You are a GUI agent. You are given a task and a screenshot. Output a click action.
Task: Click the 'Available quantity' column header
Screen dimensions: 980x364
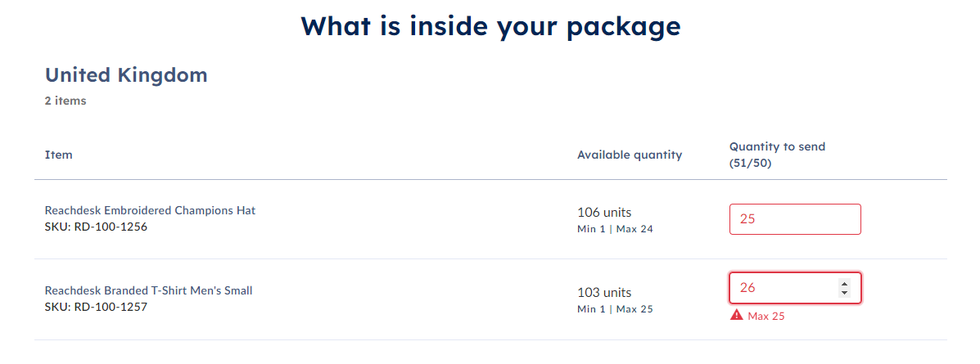click(630, 155)
